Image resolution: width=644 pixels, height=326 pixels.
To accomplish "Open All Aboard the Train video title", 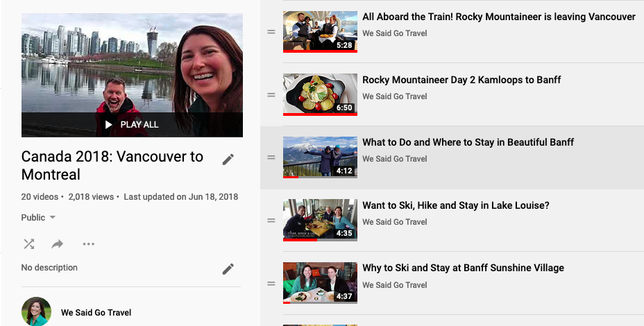I will pyautogui.click(x=498, y=17).
